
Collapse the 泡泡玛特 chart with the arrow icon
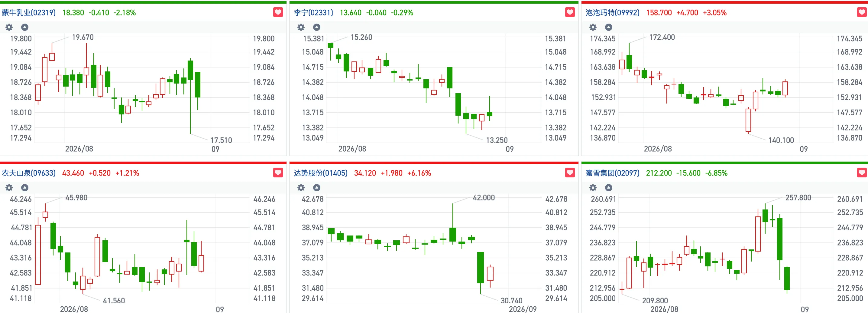pos(609,27)
